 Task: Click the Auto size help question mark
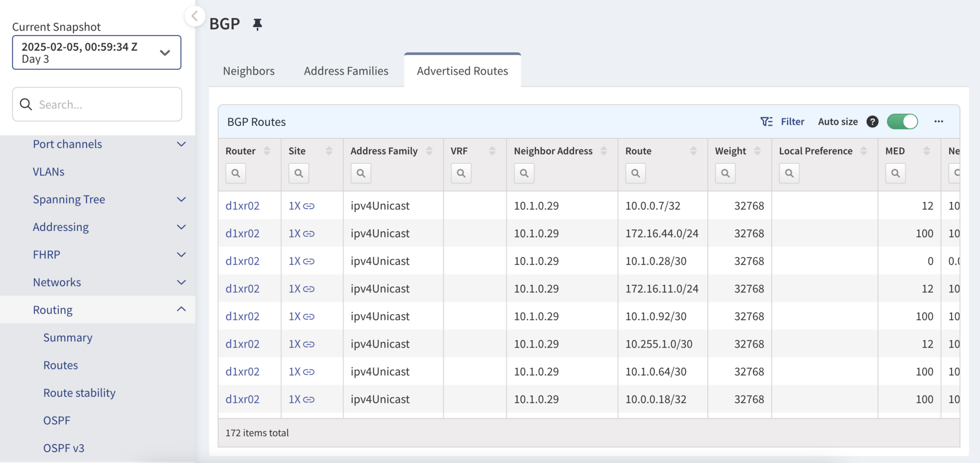coord(872,122)
